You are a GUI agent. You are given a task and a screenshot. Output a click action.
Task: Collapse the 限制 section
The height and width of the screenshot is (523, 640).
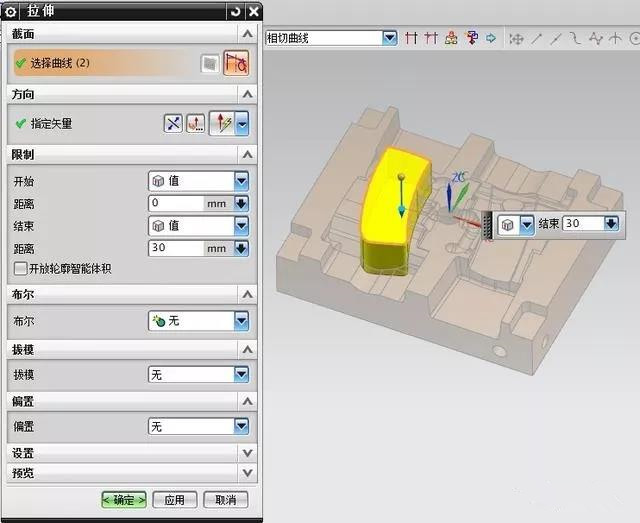pos(247,155)
